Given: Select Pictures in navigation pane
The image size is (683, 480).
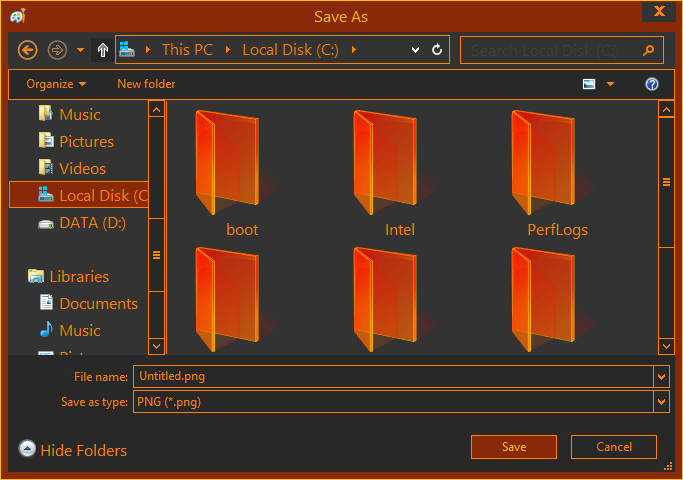Looking at the screenshot, I should (86, 142).
